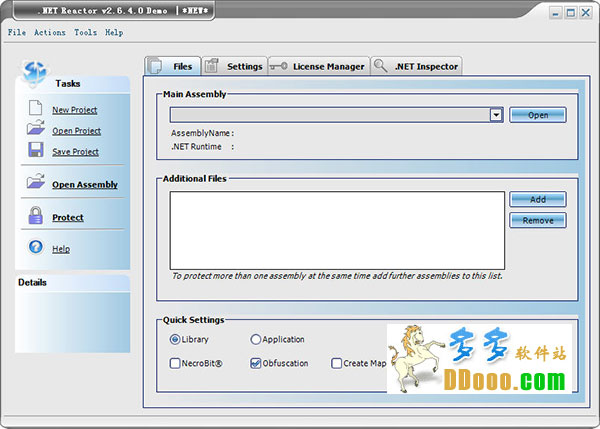
Task: Click the Help link in Tasks panel
Action: click(61, 249)
